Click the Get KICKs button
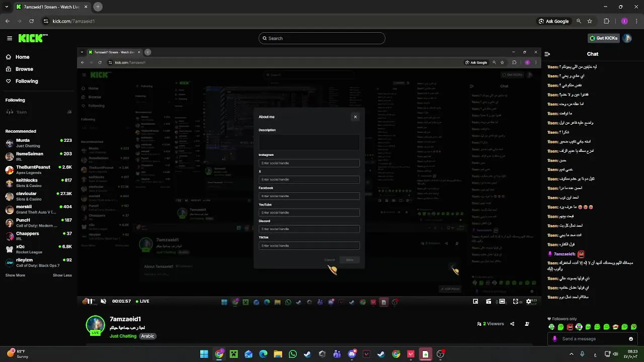The image size is (644, 362). (603, 38)
